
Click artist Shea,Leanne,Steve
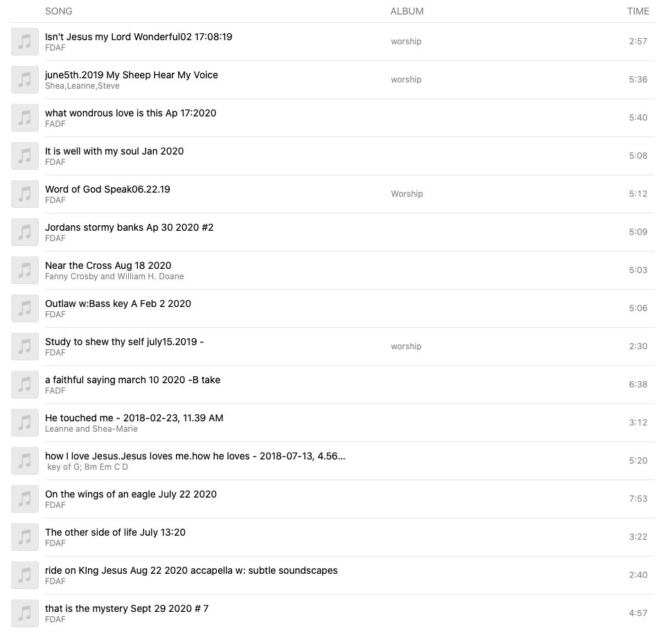[82, 86]
